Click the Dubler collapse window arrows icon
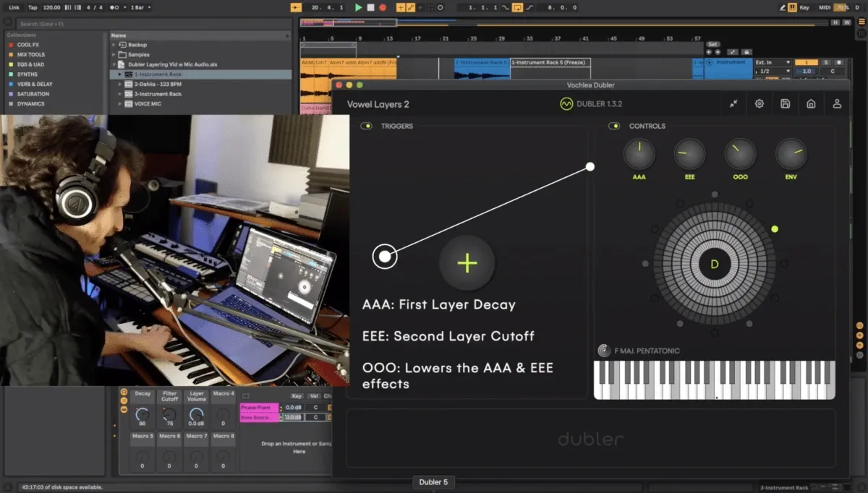 (733, 104)
